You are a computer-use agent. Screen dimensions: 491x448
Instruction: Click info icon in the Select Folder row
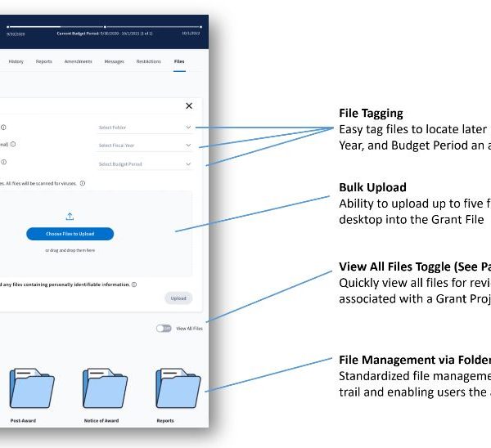pyautogui.click(x=3, y=128)
